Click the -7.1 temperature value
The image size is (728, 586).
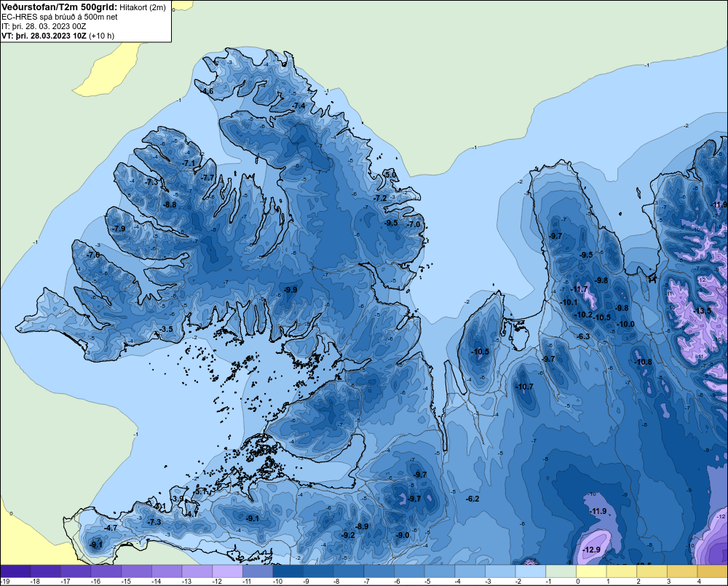(189, 164)
